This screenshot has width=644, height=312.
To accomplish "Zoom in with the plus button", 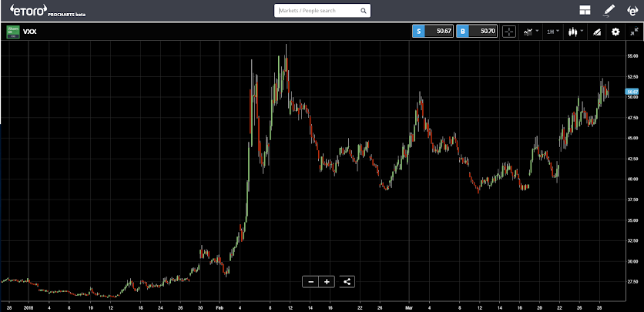I will click(327, 282).
